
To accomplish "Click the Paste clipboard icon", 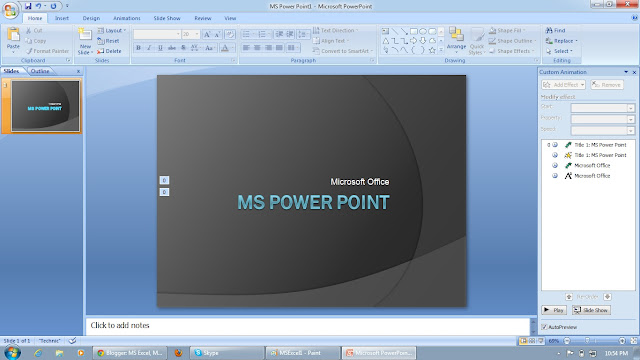I will click(13, 34).
